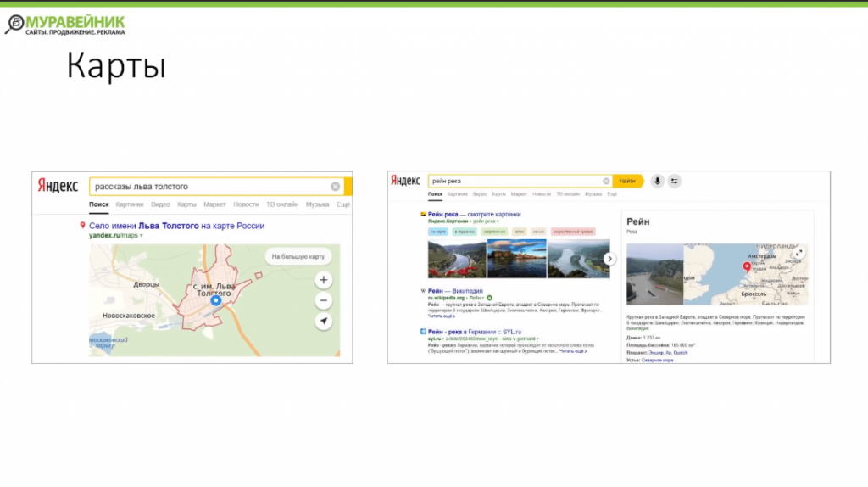Select the blue 'на карте' image filter chip
This screenshot has width=868, height=487.
coord(438,232)
